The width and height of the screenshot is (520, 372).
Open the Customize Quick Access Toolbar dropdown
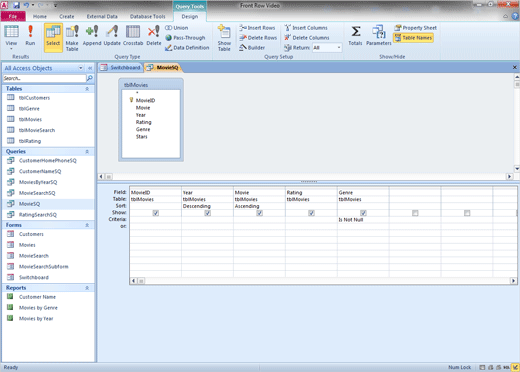coord(55,5)
